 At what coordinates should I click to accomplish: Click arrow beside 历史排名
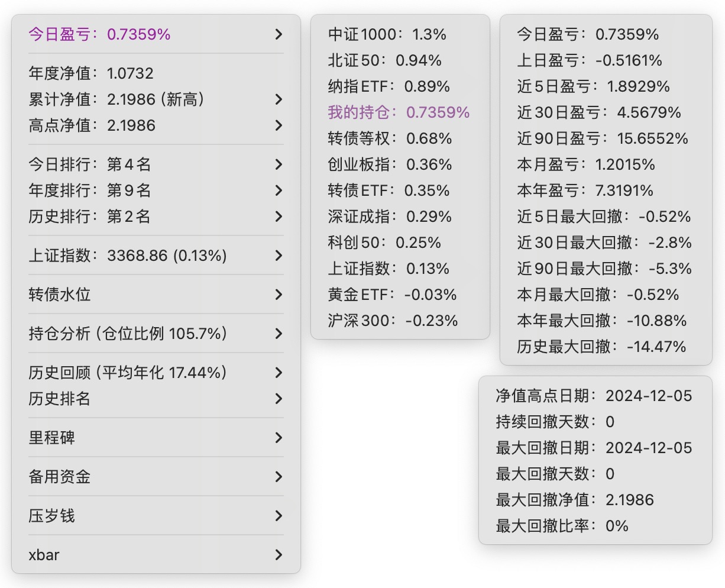(279, 399)
